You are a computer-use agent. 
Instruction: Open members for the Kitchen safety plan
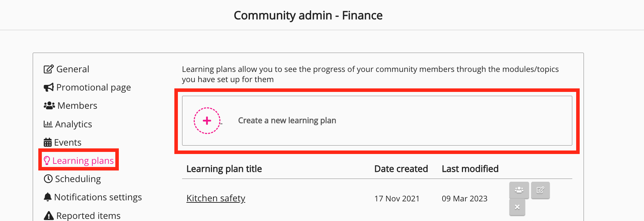point(519,190)
